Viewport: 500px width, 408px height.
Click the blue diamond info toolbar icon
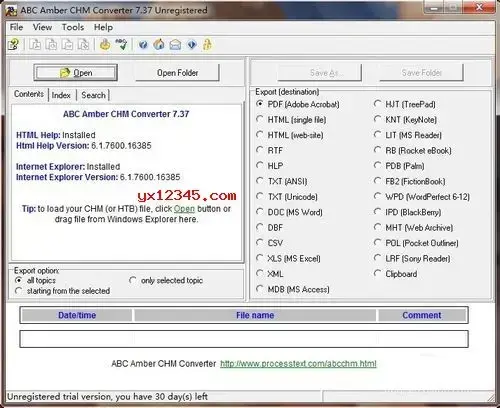point(192,44)
